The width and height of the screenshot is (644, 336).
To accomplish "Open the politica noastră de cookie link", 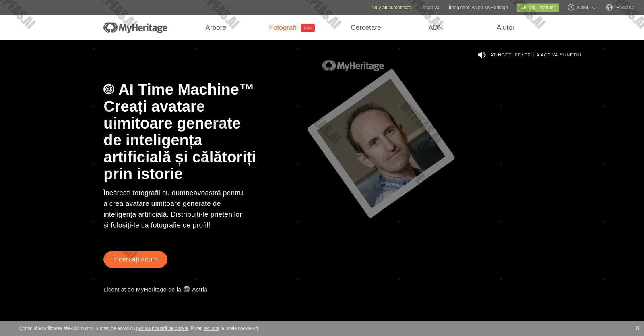I will pyautogui.click(x=162, y=328).
